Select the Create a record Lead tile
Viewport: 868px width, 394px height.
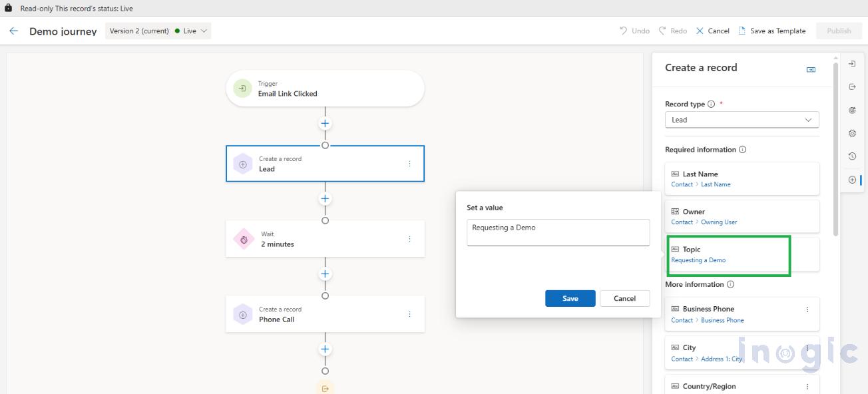pos(325,164)
